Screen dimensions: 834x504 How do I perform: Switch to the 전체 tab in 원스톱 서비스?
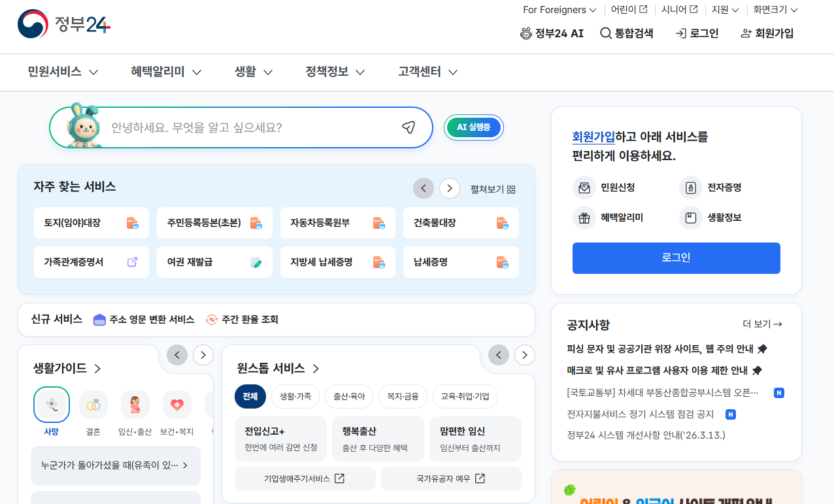[x=250, y=396]
